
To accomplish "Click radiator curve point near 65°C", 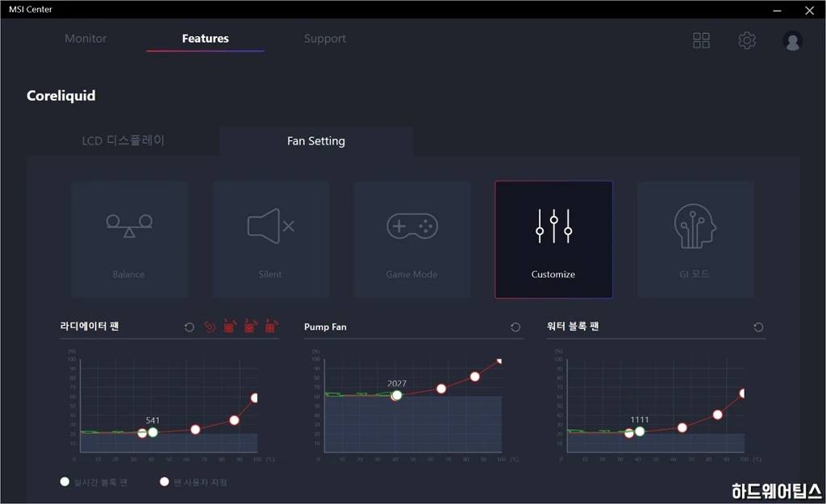I will [x=195, y=430].
